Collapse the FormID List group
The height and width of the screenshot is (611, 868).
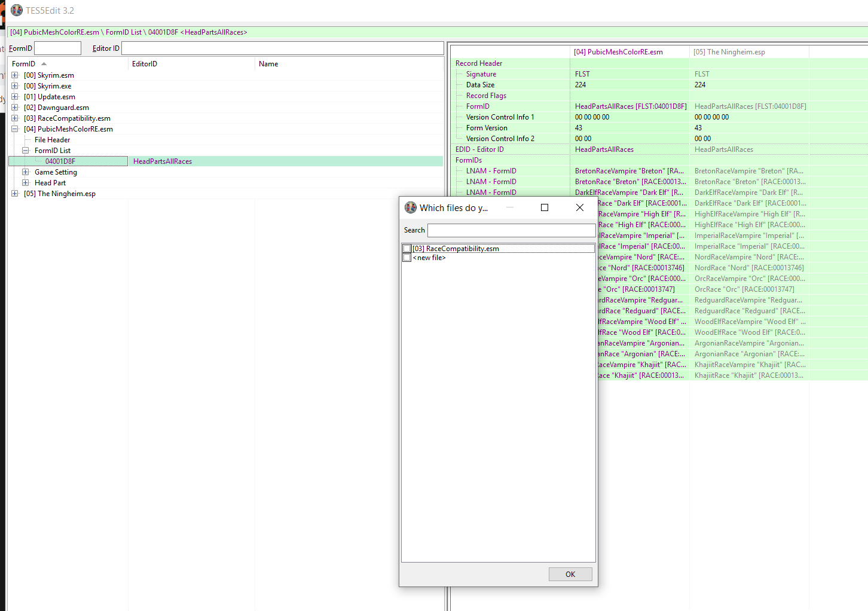[26, 151]
